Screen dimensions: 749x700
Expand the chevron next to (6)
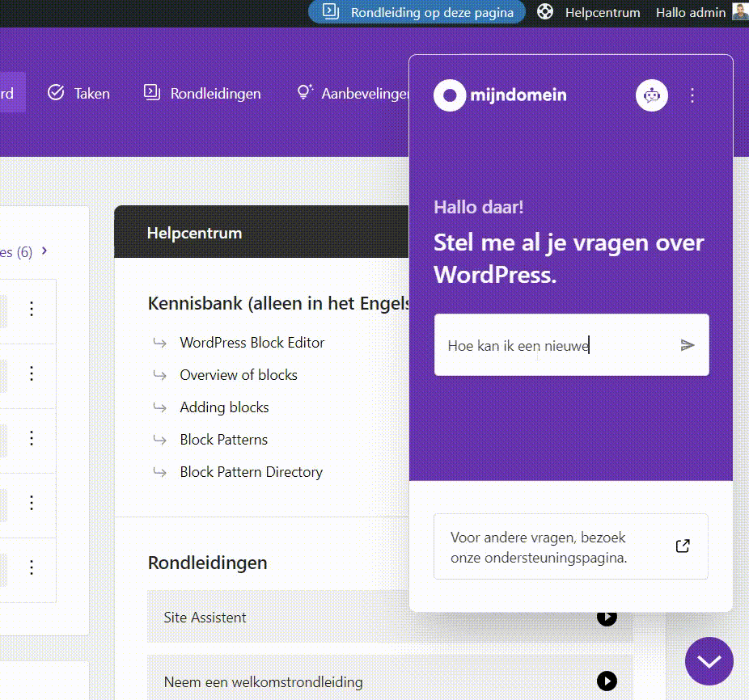coord(44,251)
